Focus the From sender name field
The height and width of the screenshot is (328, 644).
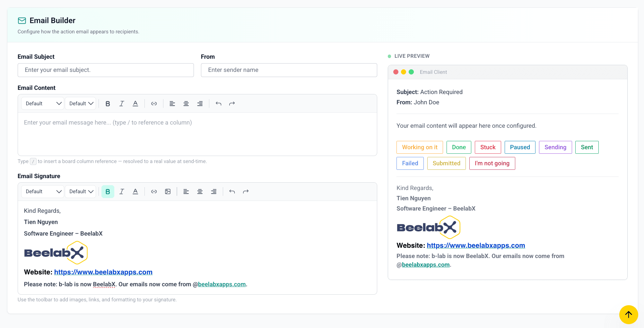289,70
